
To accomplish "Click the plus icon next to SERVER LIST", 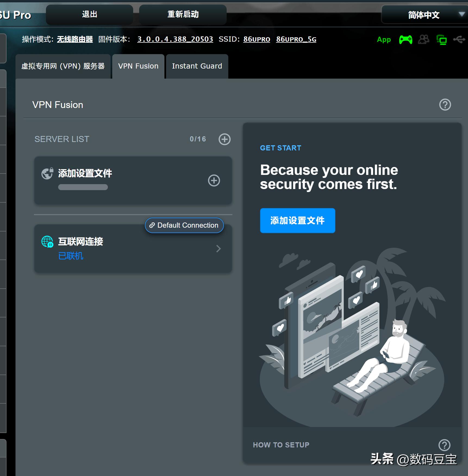I will pyautogui.click(x=224, y=139).
